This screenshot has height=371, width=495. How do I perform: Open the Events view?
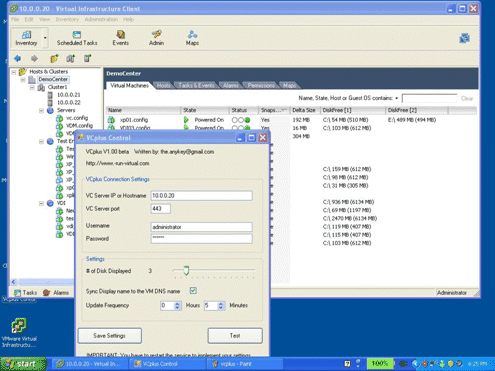tap(120, 38)
